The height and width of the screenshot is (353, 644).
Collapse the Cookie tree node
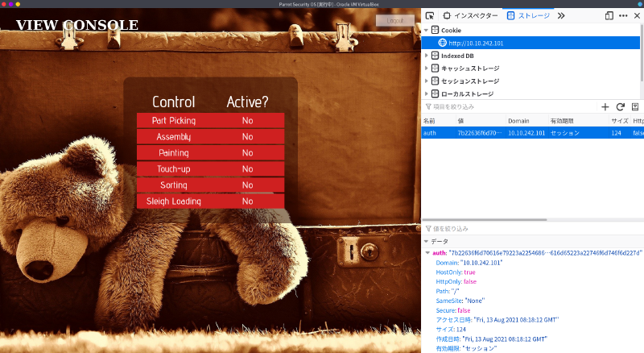[426, 31]
